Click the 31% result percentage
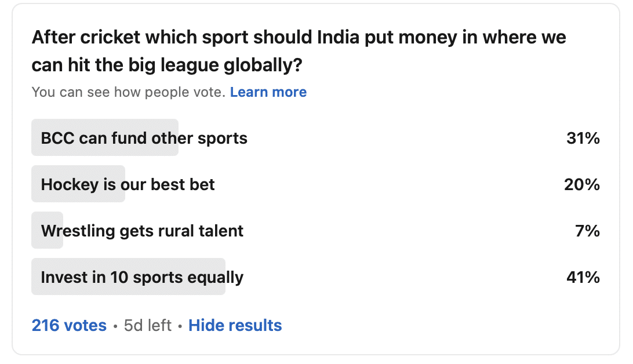This screenshot has width=633, height=364. 583,139
